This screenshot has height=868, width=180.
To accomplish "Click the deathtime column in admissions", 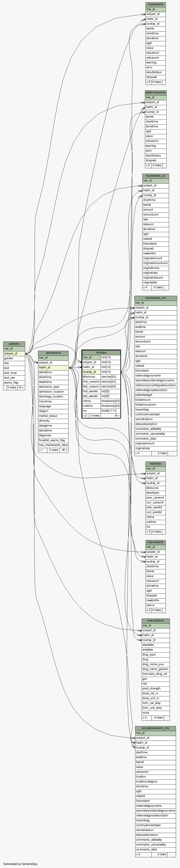I will [53, 382].
